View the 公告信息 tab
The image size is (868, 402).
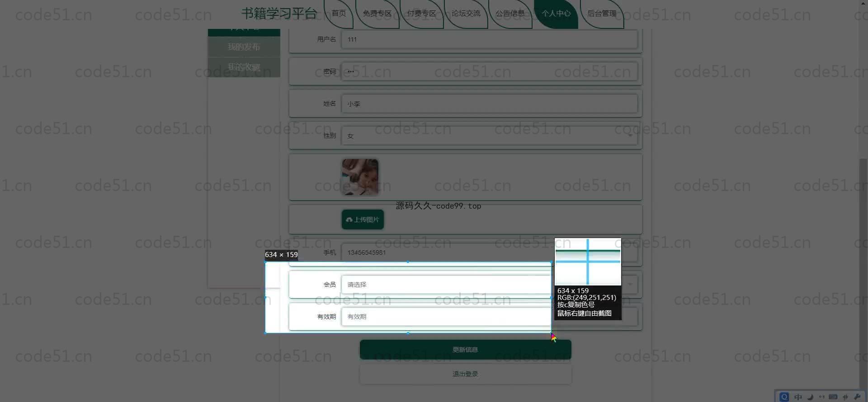[510, 14]
